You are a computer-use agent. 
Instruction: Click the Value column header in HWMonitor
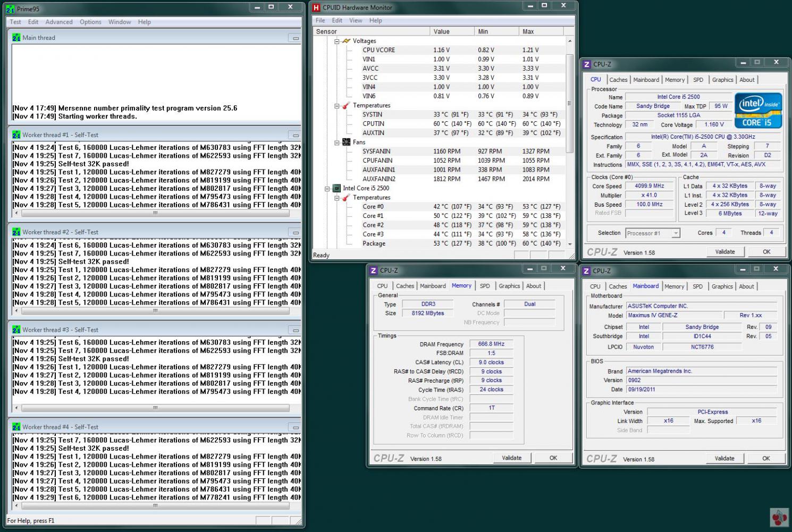[x=441, y=31]
